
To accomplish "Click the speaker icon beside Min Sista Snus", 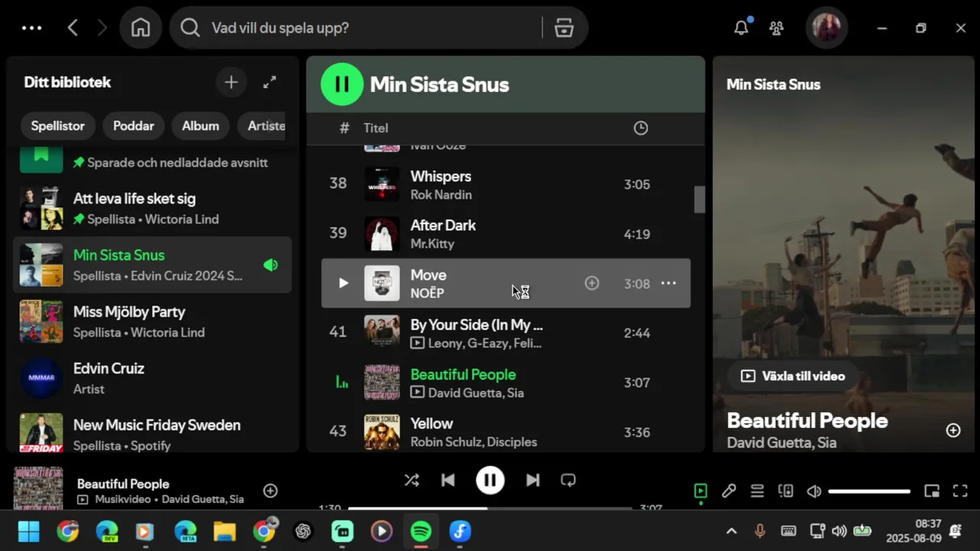I will click(x=270, y=265).
